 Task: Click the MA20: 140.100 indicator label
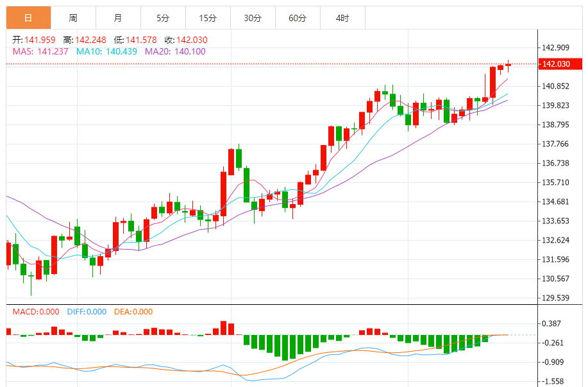[x=175, y=51]
